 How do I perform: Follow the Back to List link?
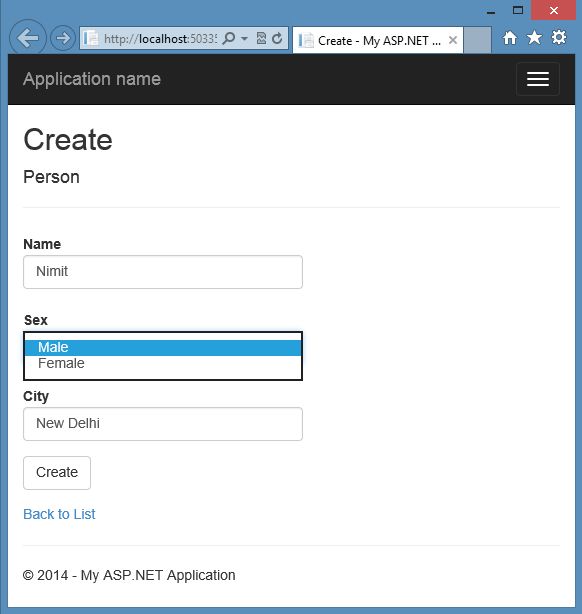(x=59, y=514)
